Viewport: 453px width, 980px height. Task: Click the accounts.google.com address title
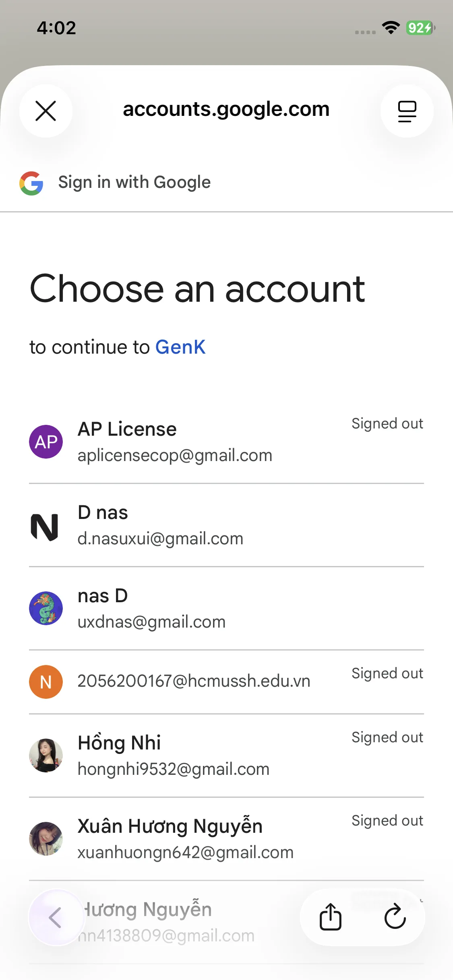pyautogui.click(x=226, y=109)
